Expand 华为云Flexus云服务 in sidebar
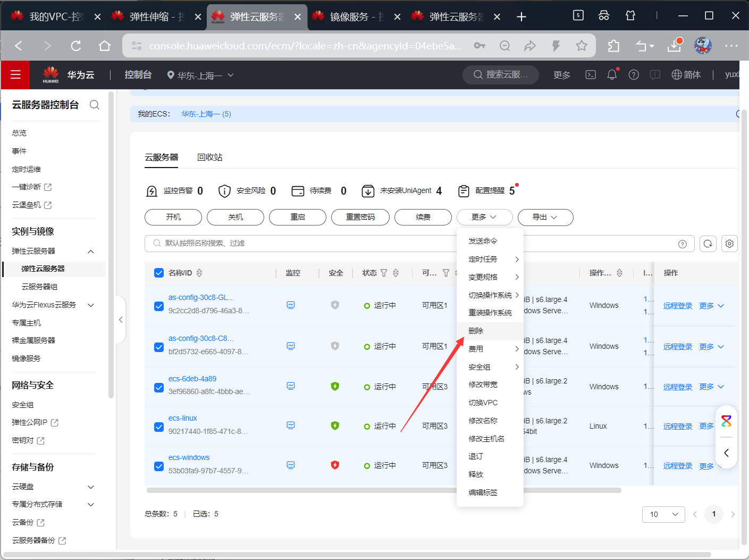Viewport: 749px width, 560px height. pos(91,305)
